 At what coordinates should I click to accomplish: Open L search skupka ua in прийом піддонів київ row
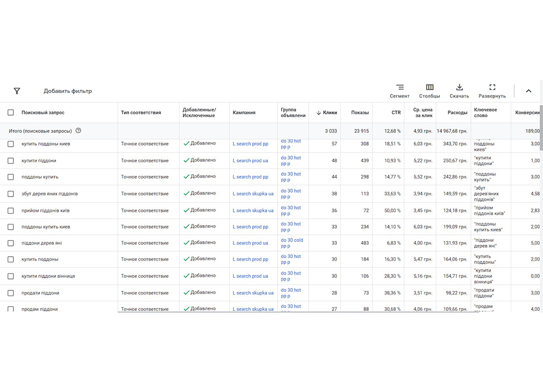tap(253, 211)
